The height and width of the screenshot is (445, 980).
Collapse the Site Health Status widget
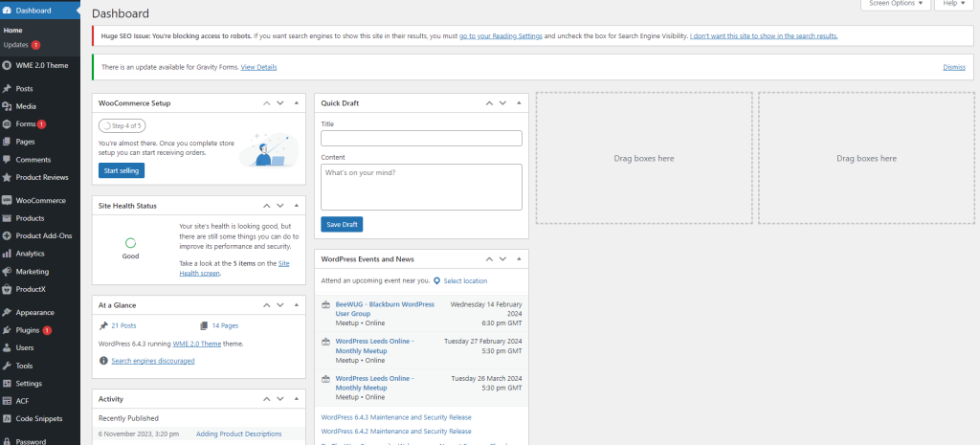[297, 206]
